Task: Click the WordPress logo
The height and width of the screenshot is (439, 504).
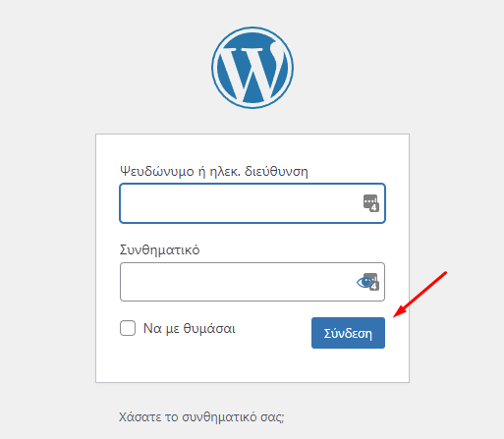Action: coord(252,68)
